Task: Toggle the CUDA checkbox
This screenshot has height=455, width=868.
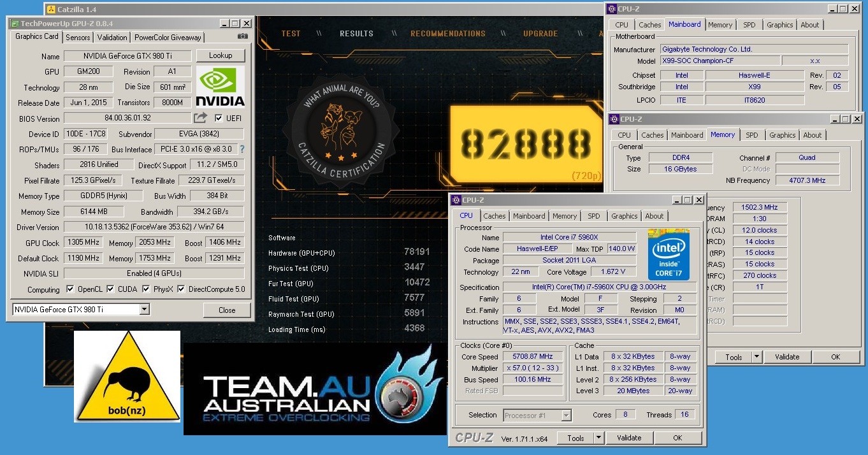Action: coord(110,289)
